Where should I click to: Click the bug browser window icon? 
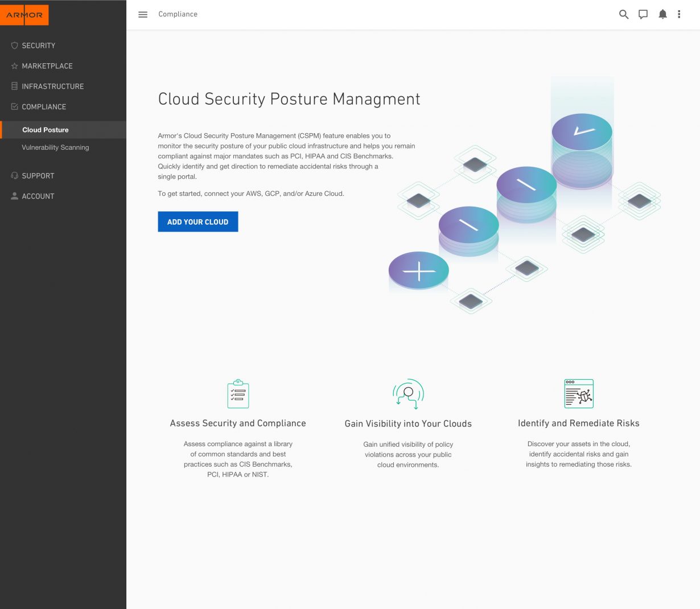579,393
